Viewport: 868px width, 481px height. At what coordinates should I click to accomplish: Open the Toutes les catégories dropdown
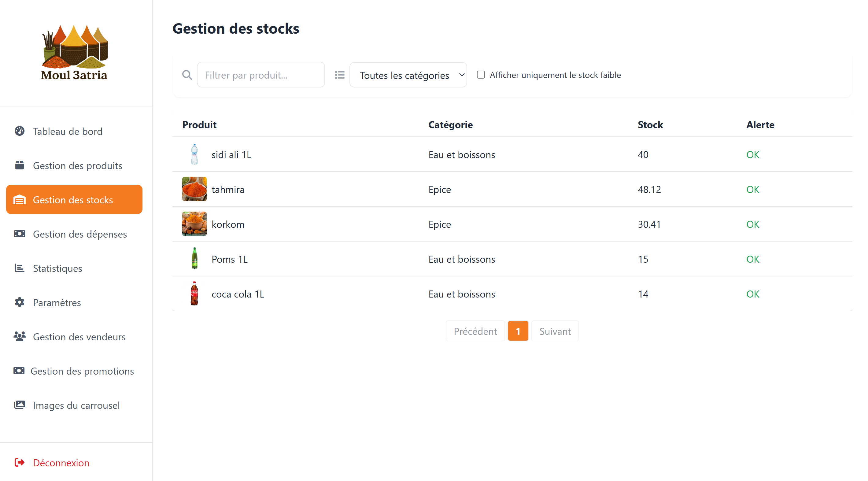408,75
